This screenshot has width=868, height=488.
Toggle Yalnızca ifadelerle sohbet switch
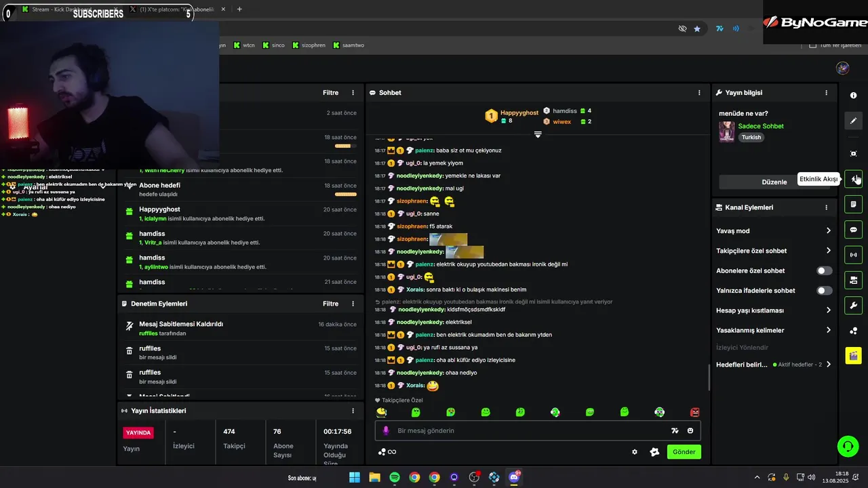pos(824,291)
